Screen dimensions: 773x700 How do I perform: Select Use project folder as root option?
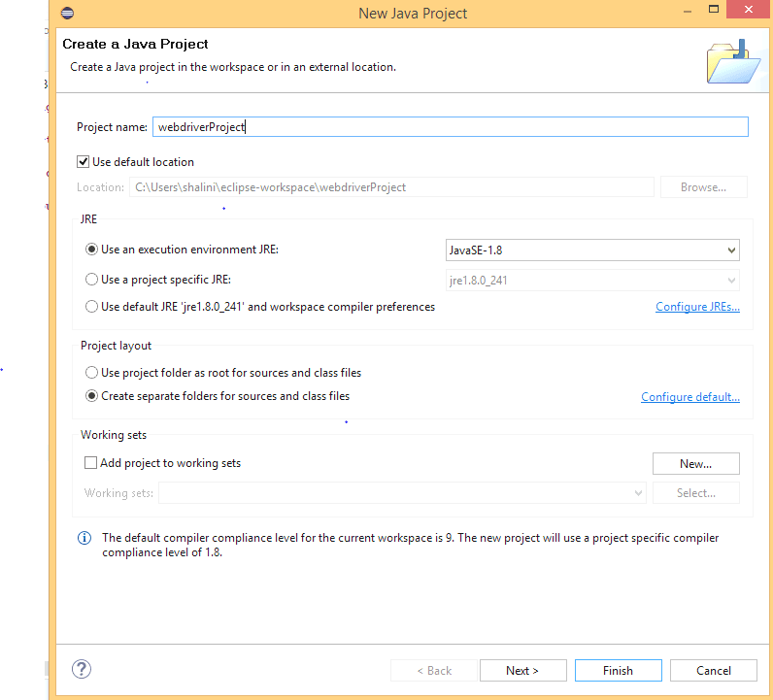pyautogui.click(x=92, y=373)
